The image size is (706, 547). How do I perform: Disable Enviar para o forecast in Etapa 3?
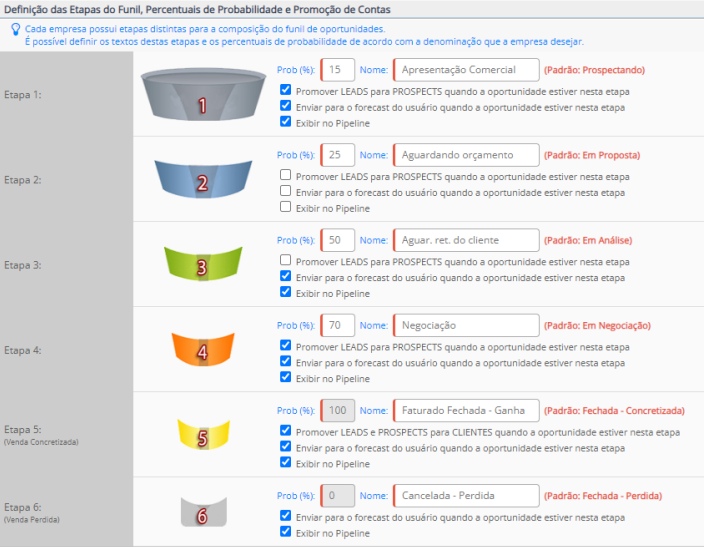pyautogui.click(x=285, y=276)
